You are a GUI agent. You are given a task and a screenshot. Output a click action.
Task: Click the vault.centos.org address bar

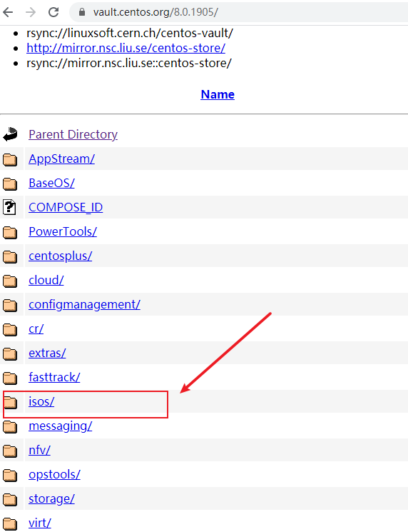[x=238, y=12]
